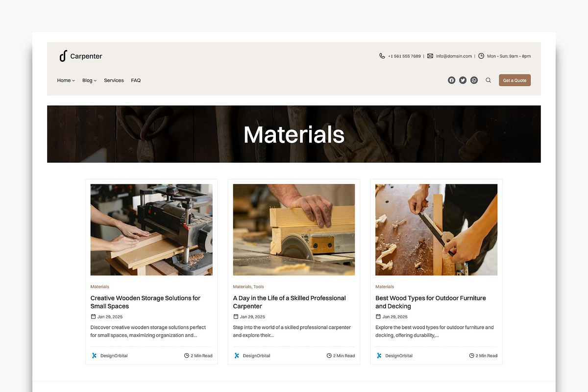Click 2 Min Read on Skilled Carpenter card
This screenshot has width=588, height=392.
(x=344, y=356)
